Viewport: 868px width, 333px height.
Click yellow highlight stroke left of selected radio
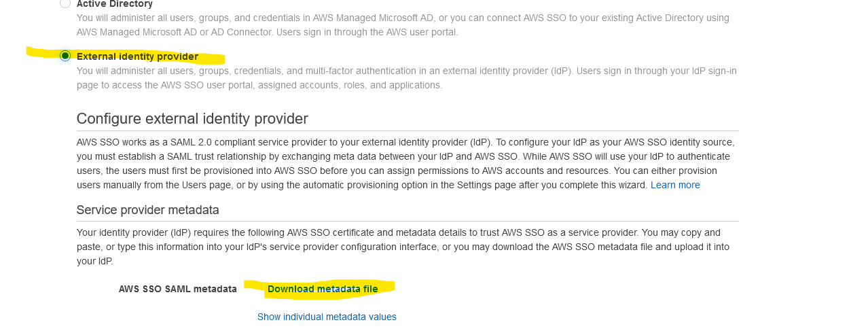pyautogui.click(x=42, y=53)
